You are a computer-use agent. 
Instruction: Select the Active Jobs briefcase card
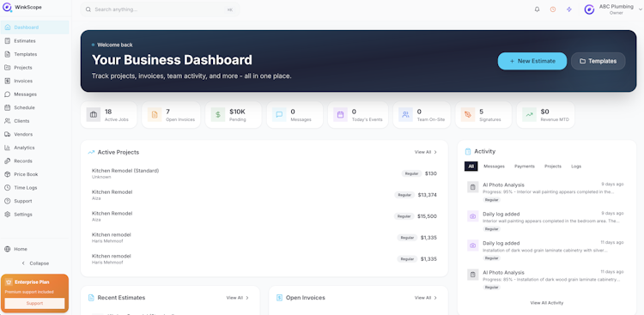(109, 115)
